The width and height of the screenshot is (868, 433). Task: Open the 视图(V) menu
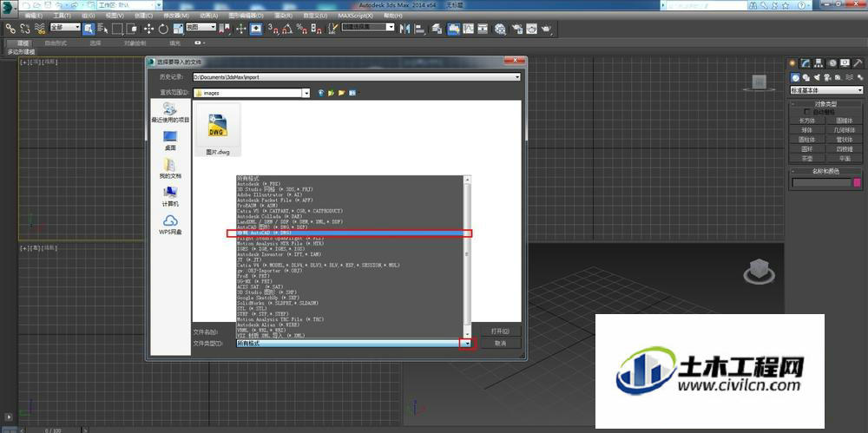tap(115, 16)
